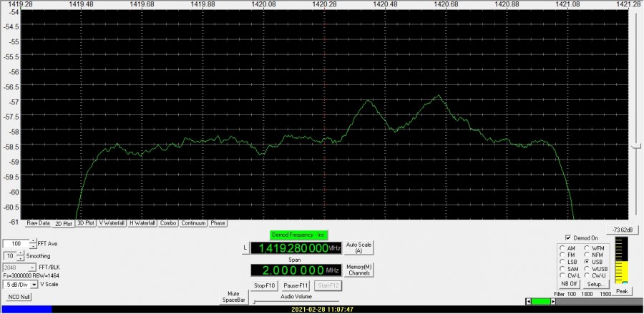The image size is (644, 314).
Task: Select the WFM demodulation mode
Action: [x=586, y=247]
